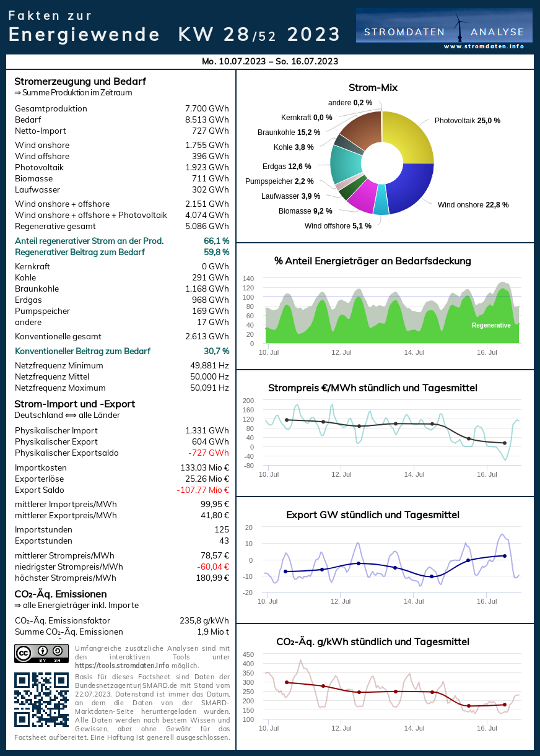This screenshot has height=756, width=540.
Task: Click the teal Erdgas pie slice
Action: click(x=344, y=163)
